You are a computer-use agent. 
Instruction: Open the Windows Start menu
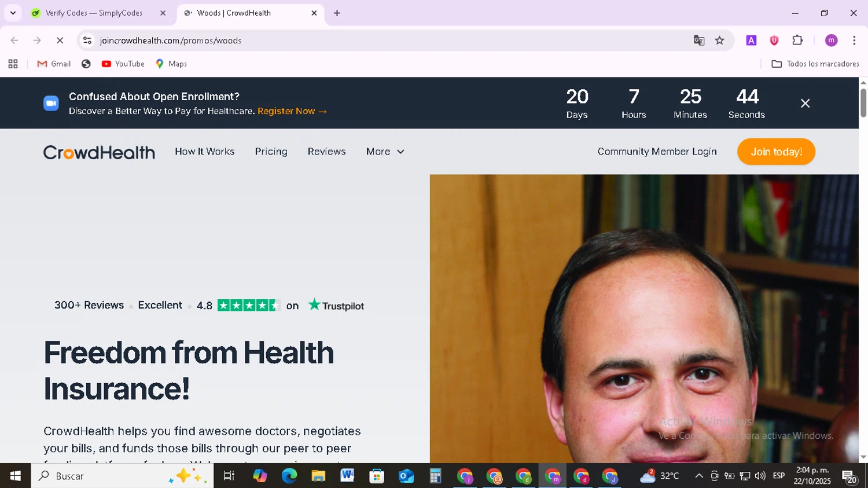pos(15,476)
